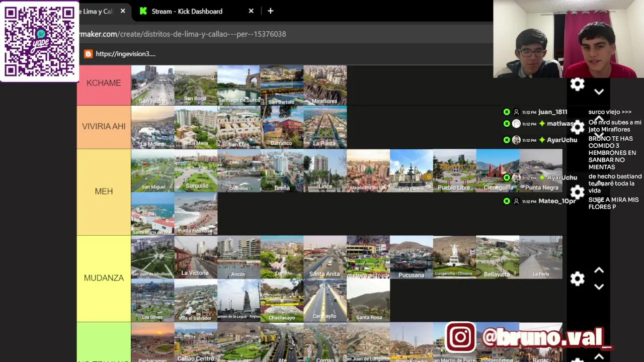This screenshot has height=362, width=644.
Task: Choose the Breña tile
Action: 282,170
